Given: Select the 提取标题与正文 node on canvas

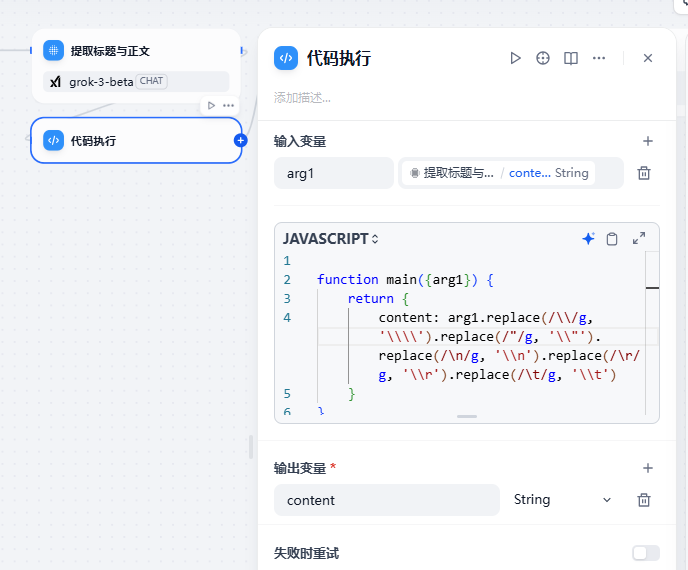Looking at the screenshot, I should tap(136, 66).
